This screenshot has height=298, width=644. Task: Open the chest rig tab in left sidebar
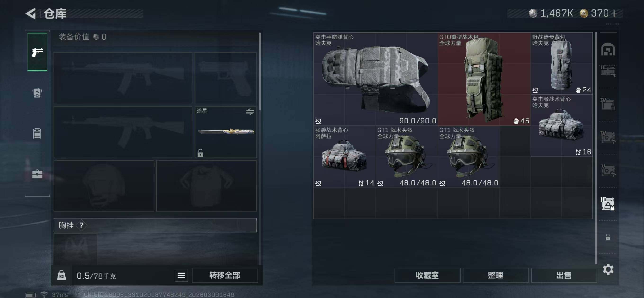pyautogui.click(x=37, y=133)
